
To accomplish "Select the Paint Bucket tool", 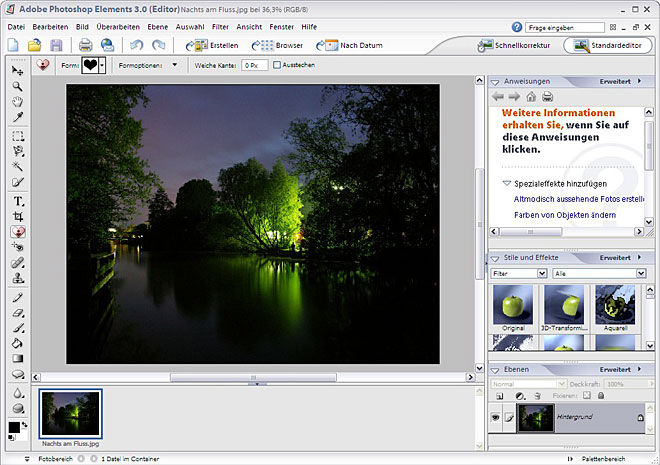I will [18, 343].
